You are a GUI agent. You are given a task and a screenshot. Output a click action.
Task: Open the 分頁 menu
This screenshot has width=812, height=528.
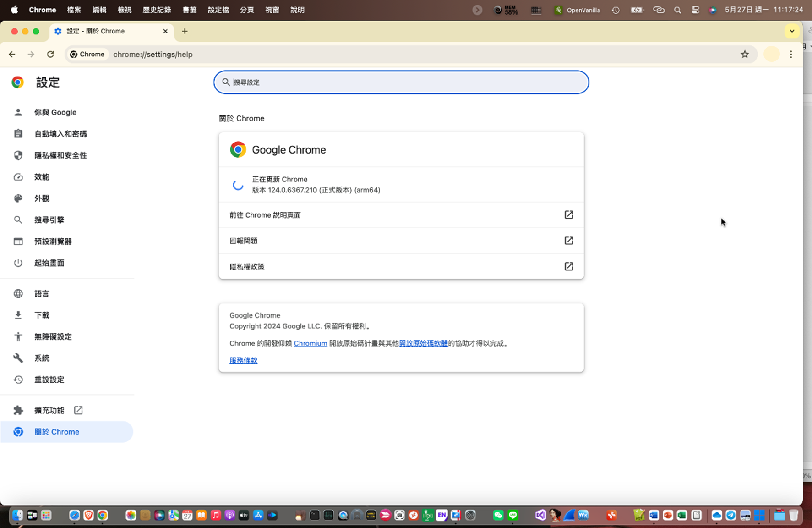pyautogui.click(x=247, y=10)
